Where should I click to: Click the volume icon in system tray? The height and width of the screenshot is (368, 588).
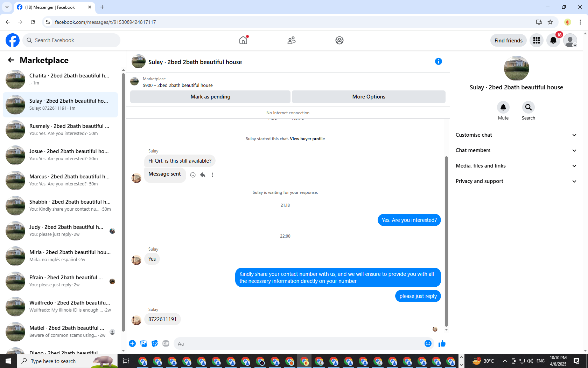pyautogui.click(x=530, y=361)
